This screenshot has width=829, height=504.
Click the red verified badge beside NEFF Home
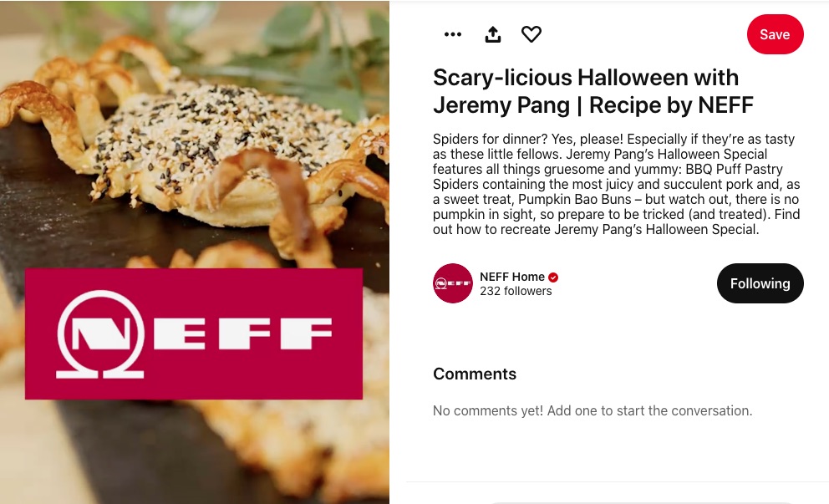click(x=553, y=277)
